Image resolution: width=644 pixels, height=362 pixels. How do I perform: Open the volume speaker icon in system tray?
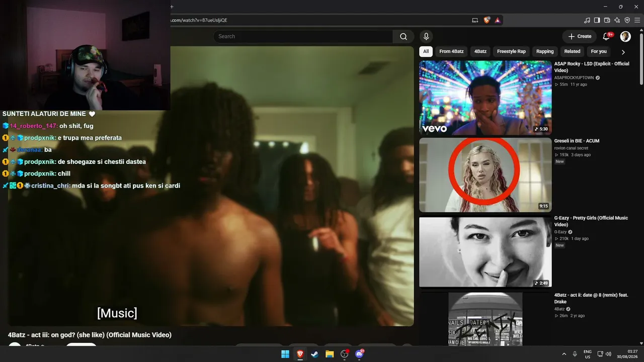pyautogui.click(x=609, y=354)
